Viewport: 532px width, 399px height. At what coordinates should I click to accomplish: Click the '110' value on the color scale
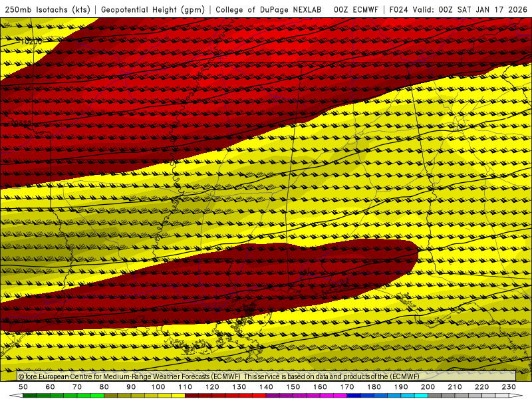pyautogui.click(x=186, y=387)
